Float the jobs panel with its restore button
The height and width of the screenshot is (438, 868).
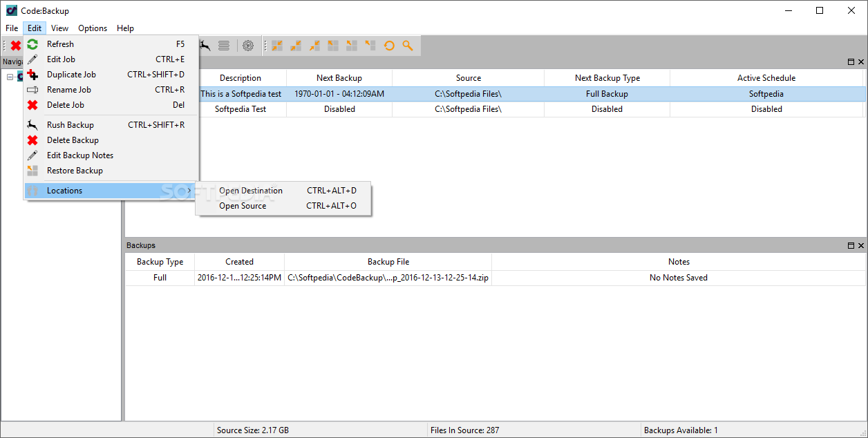[x=851, y=62]
